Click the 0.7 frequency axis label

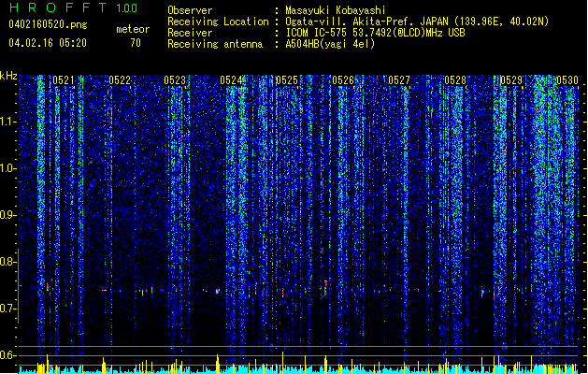coord(7,309)
